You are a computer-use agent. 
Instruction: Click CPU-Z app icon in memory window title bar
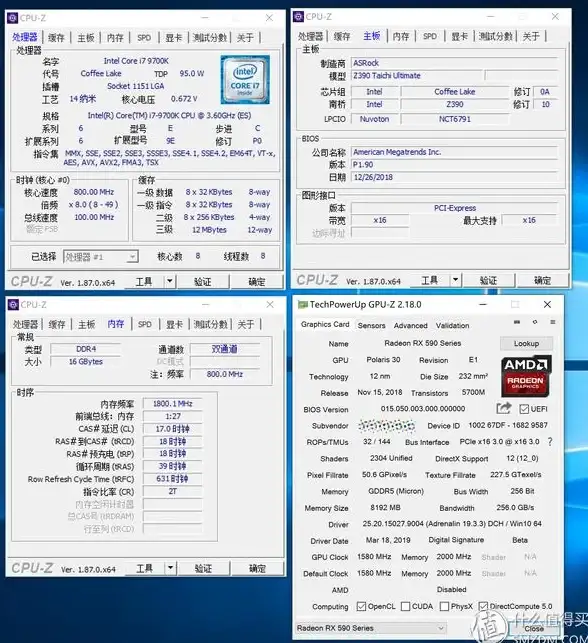click(14, 305)
